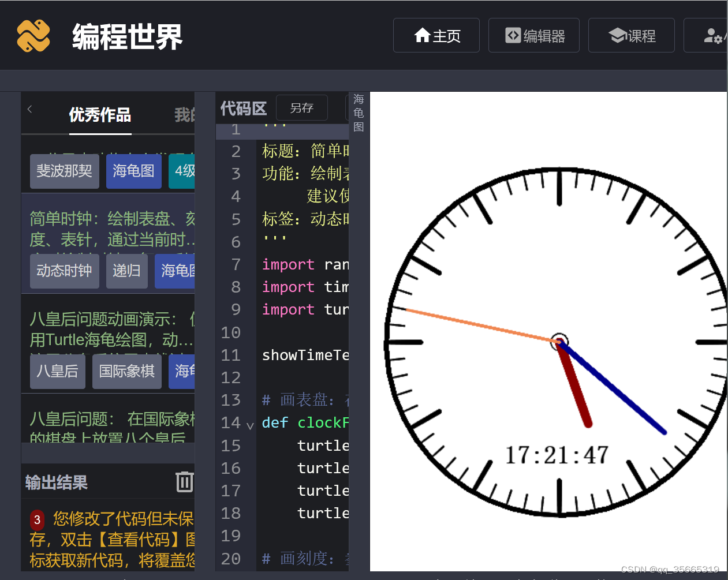Open the 八皇后问题 在国际象棋 project entry

pyautogui.click(x=112, y=426)
